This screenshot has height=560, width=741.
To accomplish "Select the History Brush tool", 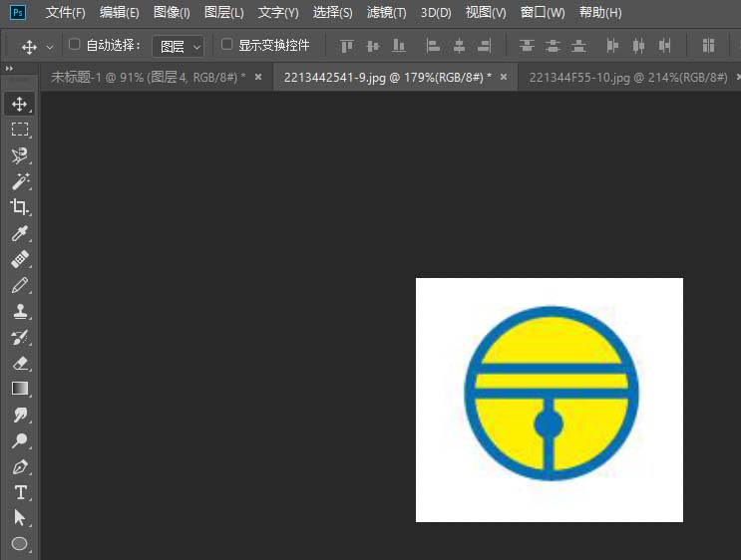I will [x=19, y=337].
